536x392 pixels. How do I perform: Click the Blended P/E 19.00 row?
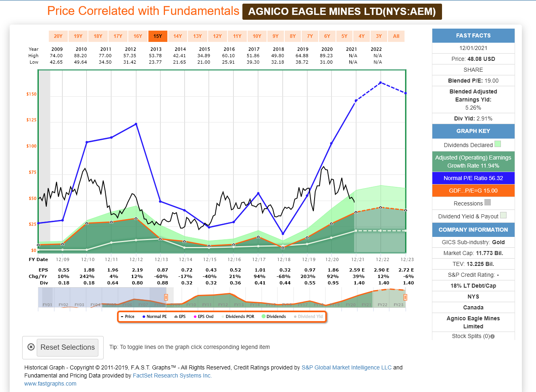coord(473,81)
